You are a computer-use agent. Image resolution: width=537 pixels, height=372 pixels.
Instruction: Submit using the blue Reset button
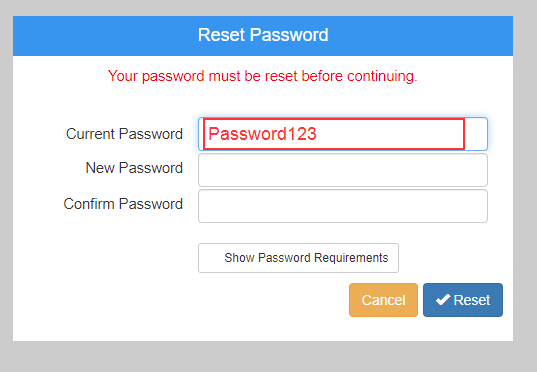point(463,300)
